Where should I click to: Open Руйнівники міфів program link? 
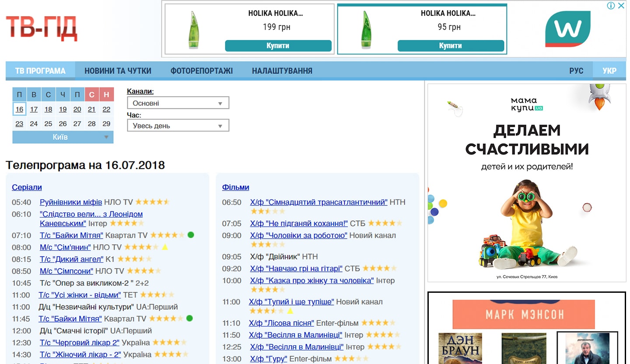(71, 202)
